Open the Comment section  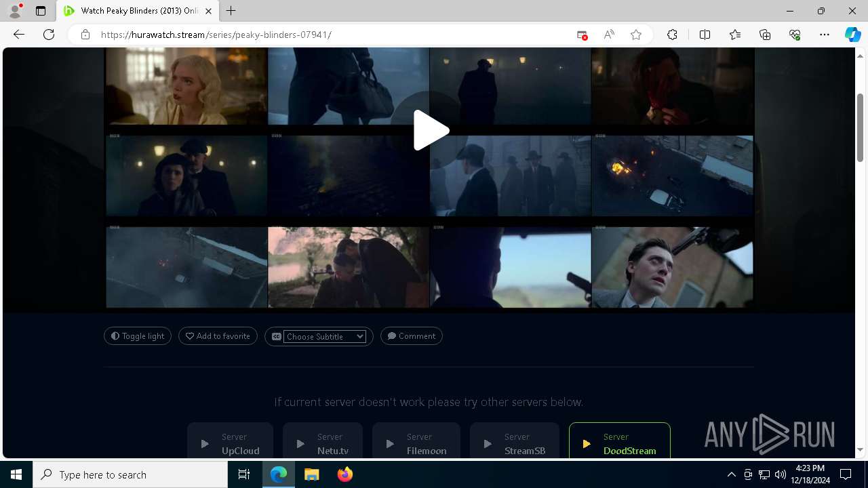pos(412,336)
